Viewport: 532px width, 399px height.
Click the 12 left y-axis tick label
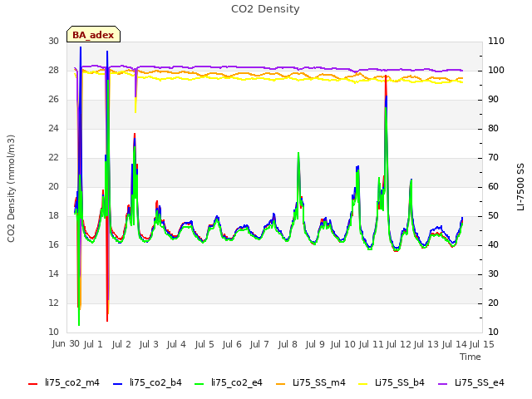click(53, 303)
